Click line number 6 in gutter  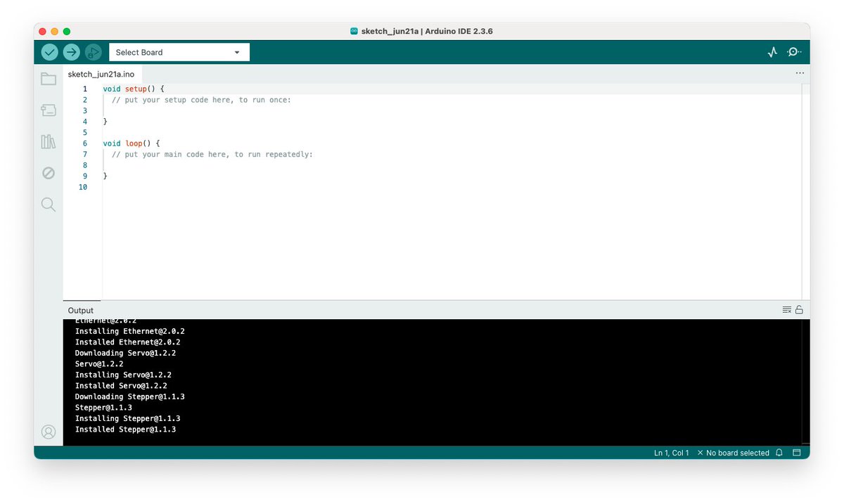tap(85, 143)
